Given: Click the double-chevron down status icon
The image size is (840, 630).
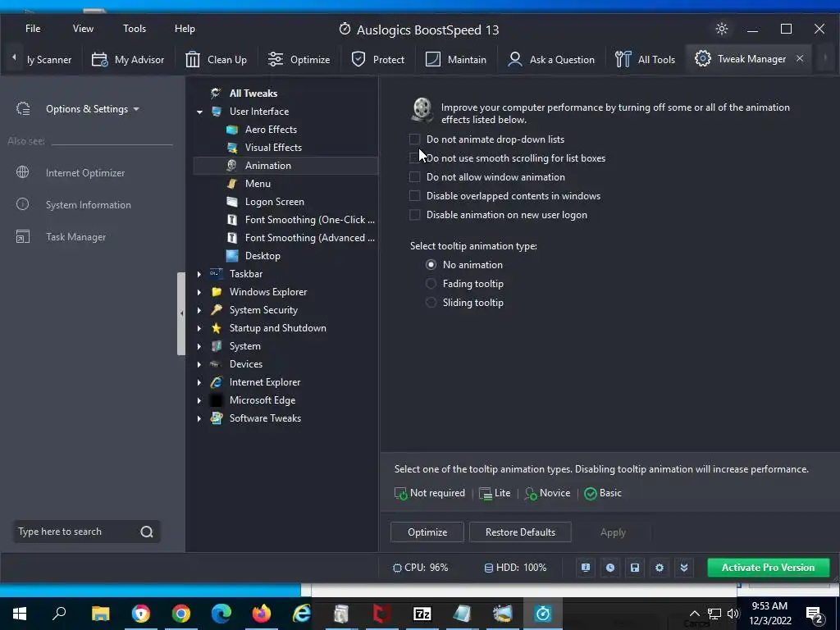Looking at the screenshot, I should click(x=684, y=568).
